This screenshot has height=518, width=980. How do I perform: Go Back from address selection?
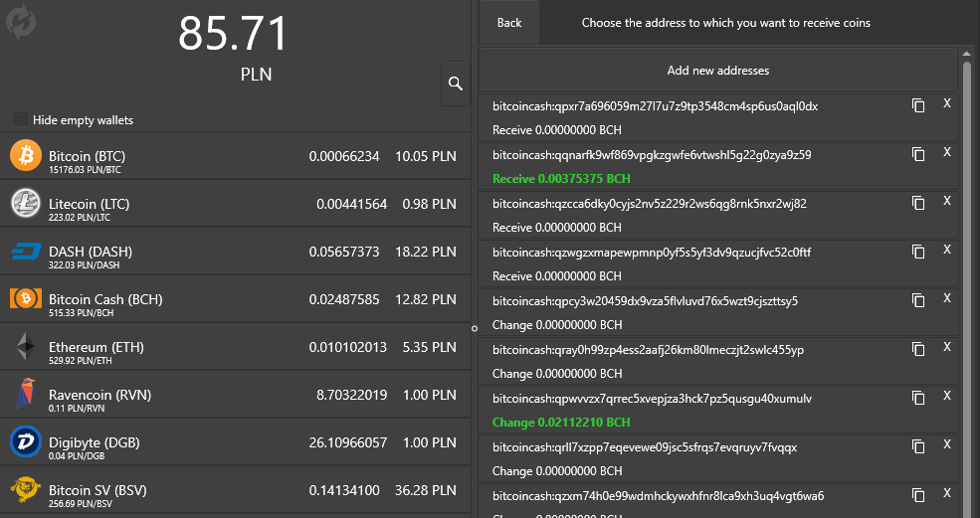point(508,23)
